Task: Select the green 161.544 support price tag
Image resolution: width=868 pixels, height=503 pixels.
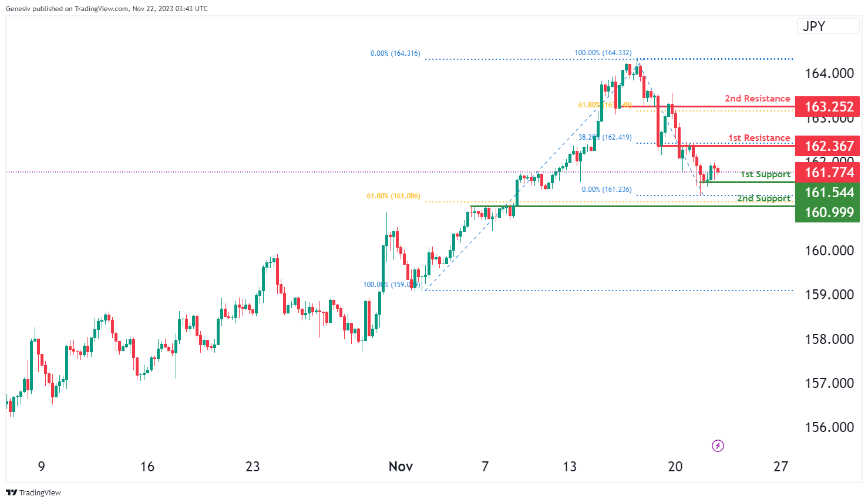Action: tap(828, 193)
